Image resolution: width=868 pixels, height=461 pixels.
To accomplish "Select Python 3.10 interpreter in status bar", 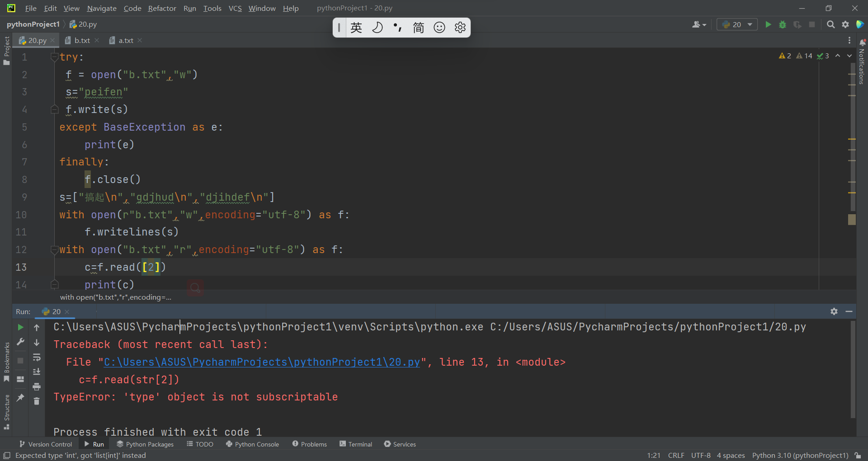I will 800,456.
